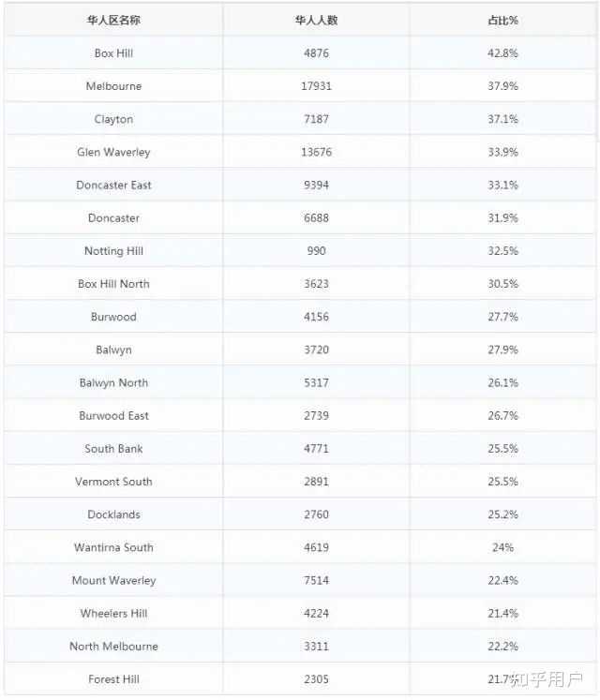This screenshot has width=600, height=700.
Task: Click Balwyn's population value 3720
Action: point(316,350)
